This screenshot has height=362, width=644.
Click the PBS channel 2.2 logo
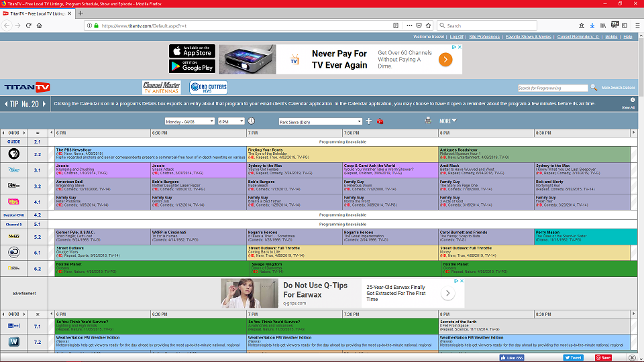[14, 154]
